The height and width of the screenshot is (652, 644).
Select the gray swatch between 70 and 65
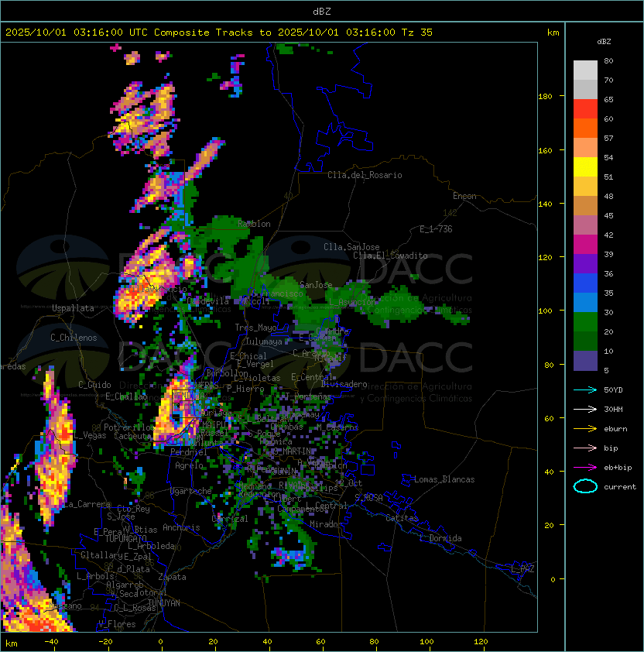pyautogui.click(x=585, y=89)
